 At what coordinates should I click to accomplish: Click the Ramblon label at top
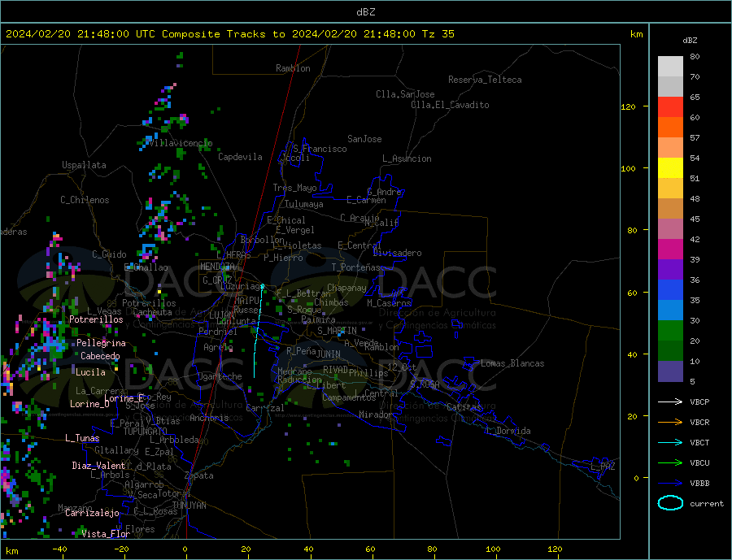click(x=293, y=68)
